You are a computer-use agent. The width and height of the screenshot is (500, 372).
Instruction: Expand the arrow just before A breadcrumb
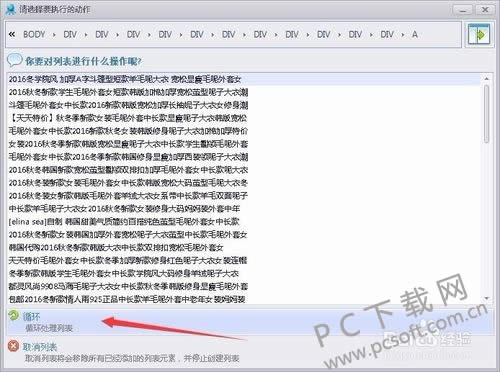pyautogui.click(x=403, y=35)
